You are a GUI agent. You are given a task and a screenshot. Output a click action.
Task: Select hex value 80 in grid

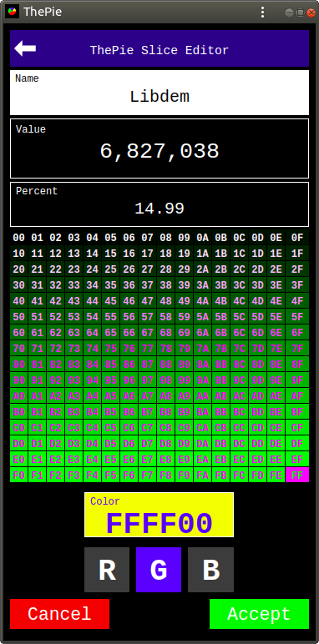(19, 365)
